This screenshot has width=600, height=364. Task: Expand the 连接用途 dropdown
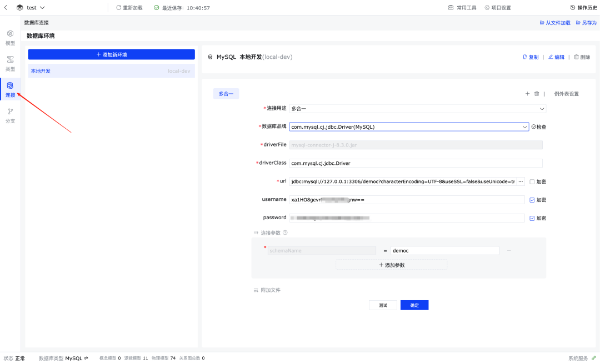click(x=418, y=109)
